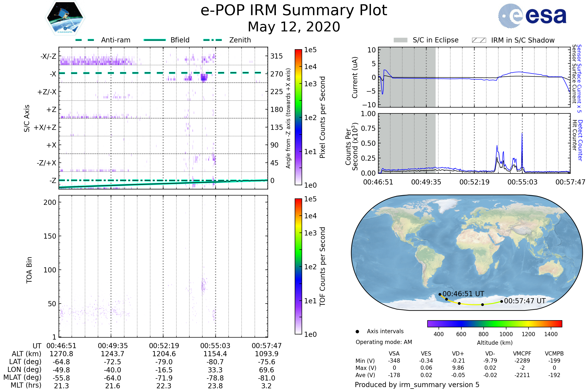Click Produced by irm_summary version 5 text
The height and width of the screenshot is (392, 588).
417,384
